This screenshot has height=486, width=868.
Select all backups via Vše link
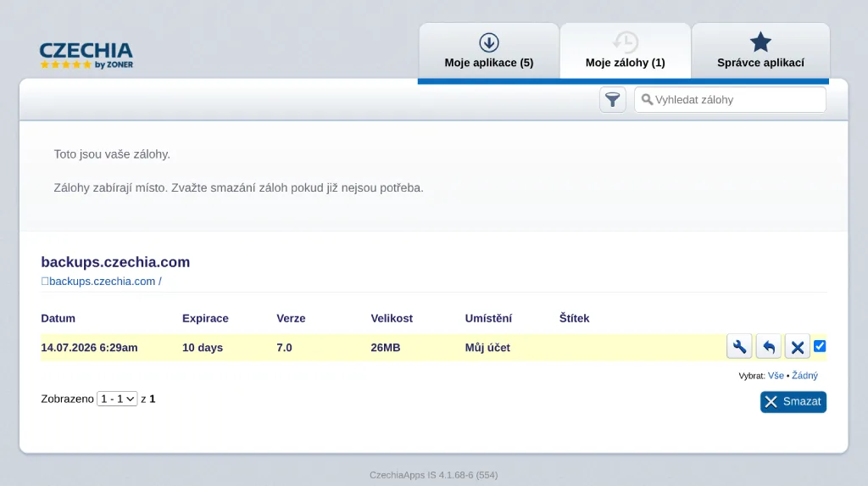click(x=776, y=376)
